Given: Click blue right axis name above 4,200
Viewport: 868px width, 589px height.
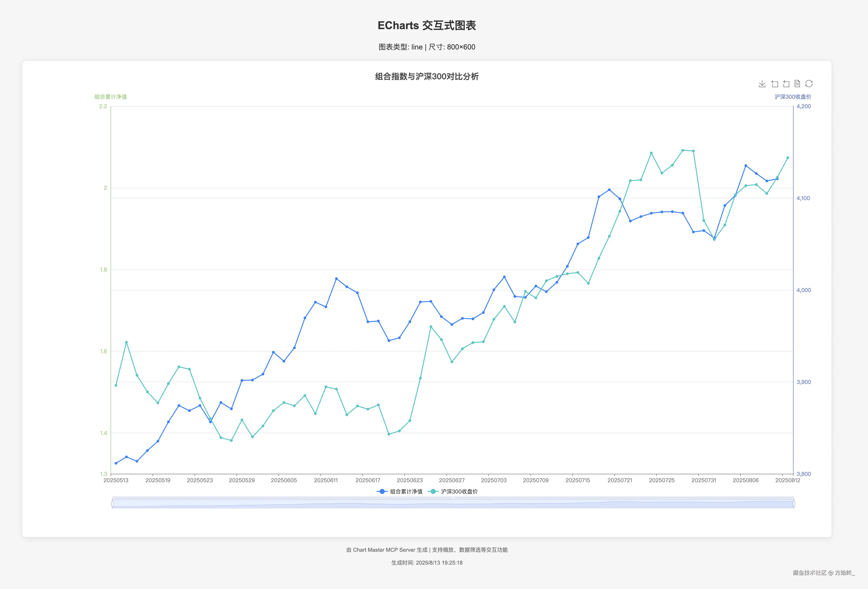Looking at the screenshot, I should (x=793, y=97).
